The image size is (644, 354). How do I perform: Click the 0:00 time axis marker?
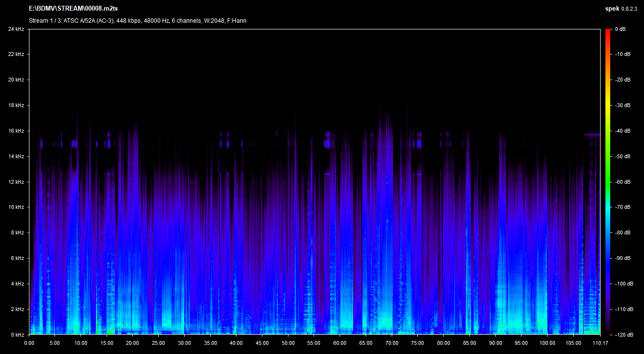[29, 343]
